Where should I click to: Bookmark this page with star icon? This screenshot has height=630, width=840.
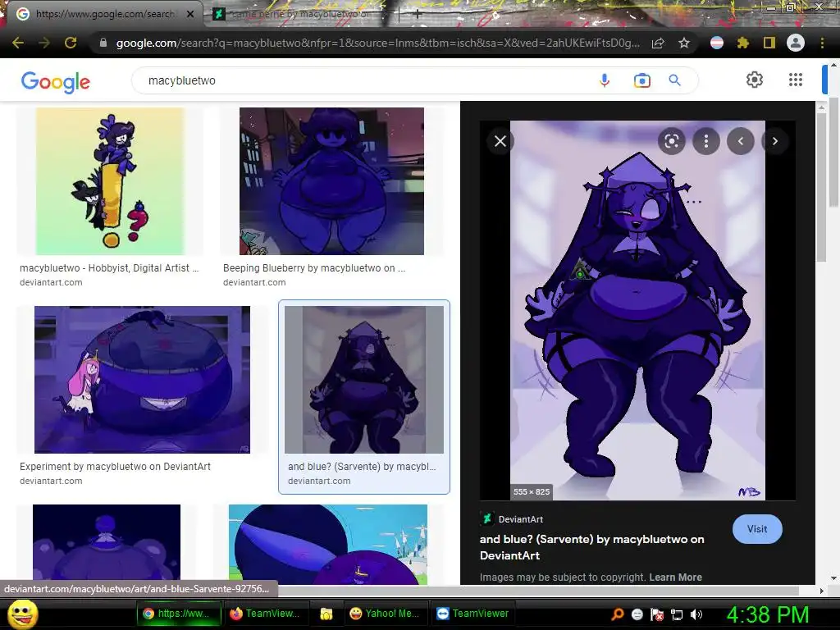coord(684,43)
